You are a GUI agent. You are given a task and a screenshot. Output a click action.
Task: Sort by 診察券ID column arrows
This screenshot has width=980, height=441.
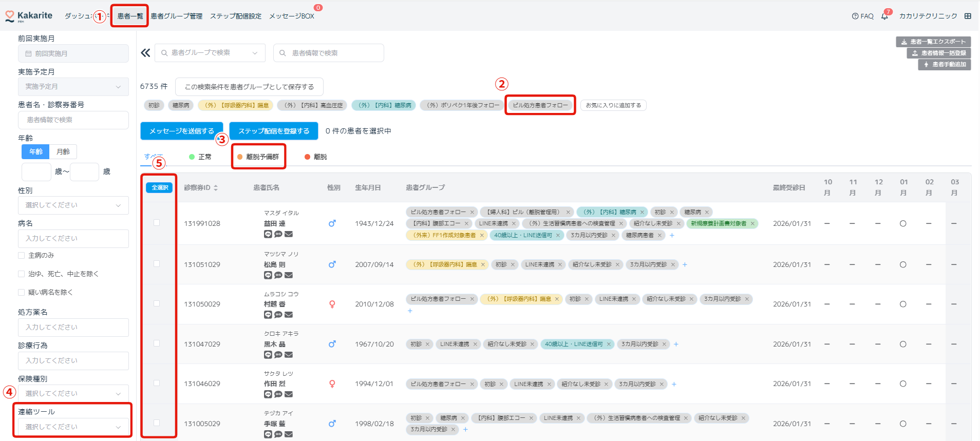pos(216,188)
